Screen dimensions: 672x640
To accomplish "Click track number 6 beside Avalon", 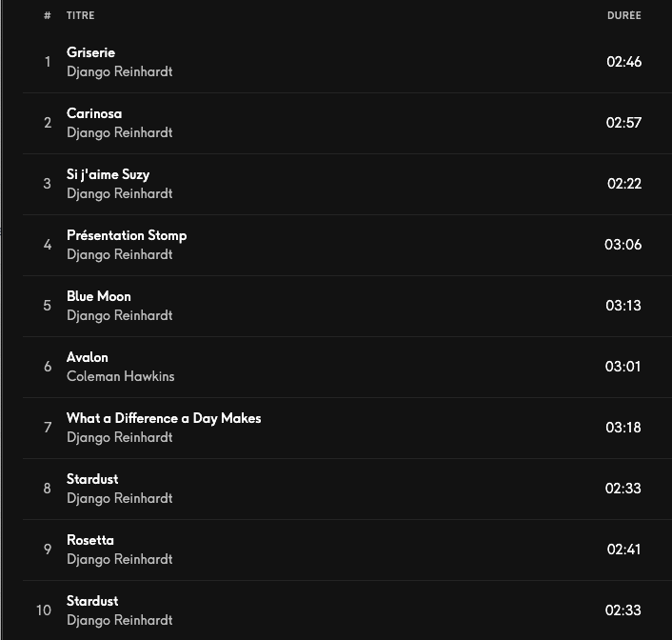I will tap(48, 367).
